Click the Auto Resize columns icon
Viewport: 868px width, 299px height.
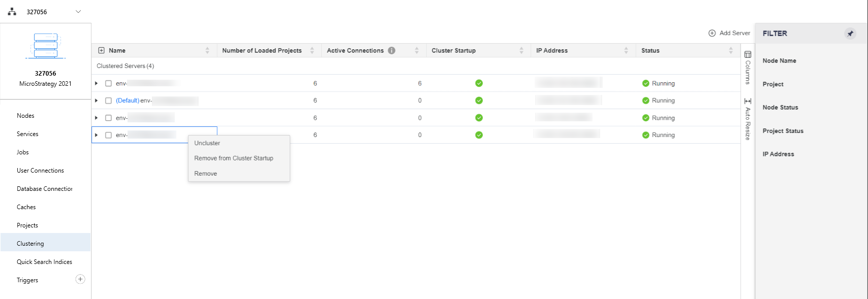click(748, 101)
